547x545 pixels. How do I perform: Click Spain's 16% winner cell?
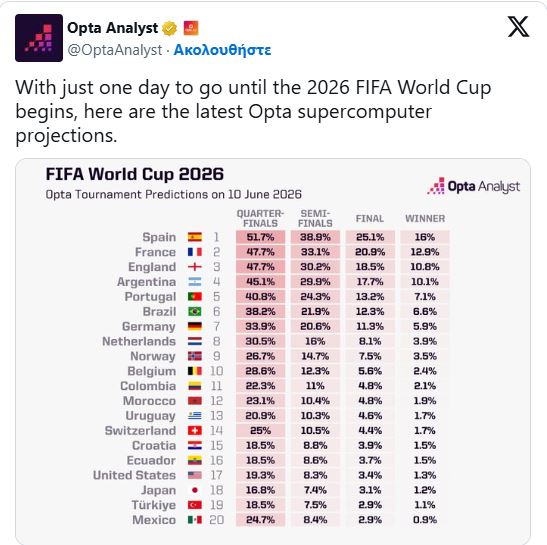tap(425, 237)
